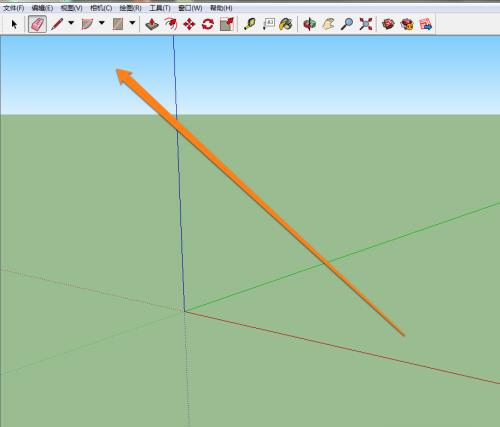Select the Arc drawing tool
The height and width of the screenshot is (427, 500).
[87, 24]
